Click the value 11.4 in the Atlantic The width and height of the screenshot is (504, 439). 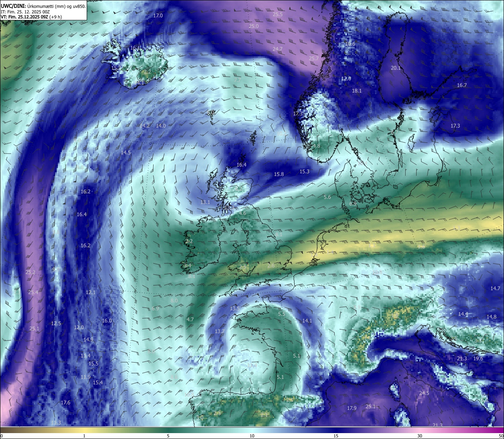[x=85, y=356]
